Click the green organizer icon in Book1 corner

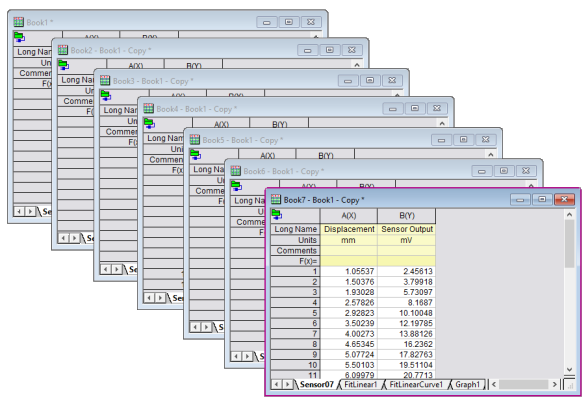click(19, 37)
